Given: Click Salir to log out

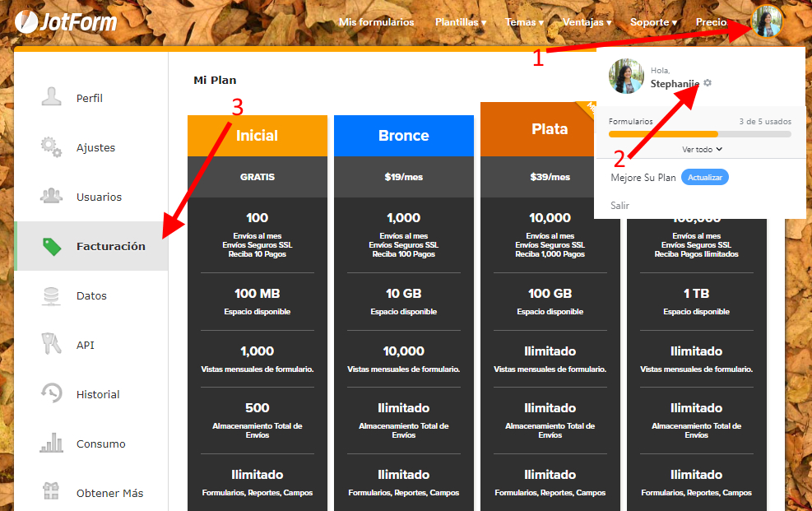Looking at the screenshot, I should 619,206.
